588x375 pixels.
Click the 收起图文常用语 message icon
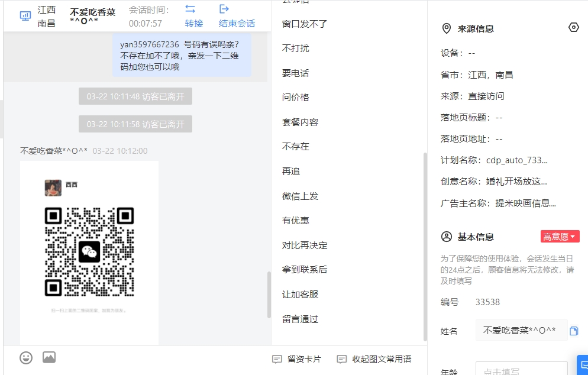(342, 359)
